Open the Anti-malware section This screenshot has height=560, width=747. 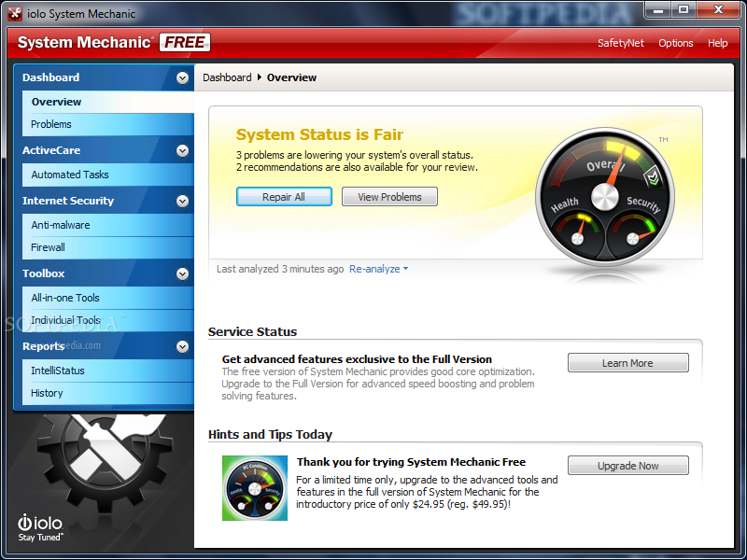[x=108, y=225]
